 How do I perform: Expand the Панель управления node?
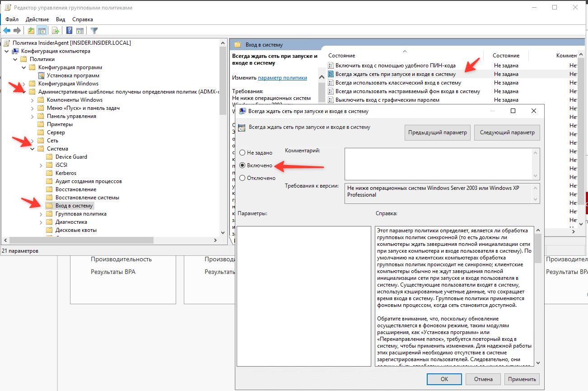(32, 116)
